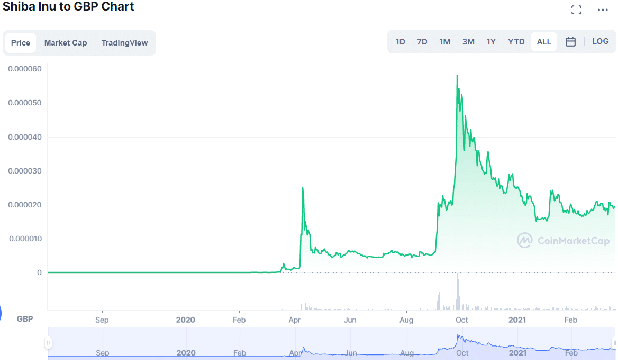Click the October peak on the price line
This screenshot has height=364, width=618.
457,76
